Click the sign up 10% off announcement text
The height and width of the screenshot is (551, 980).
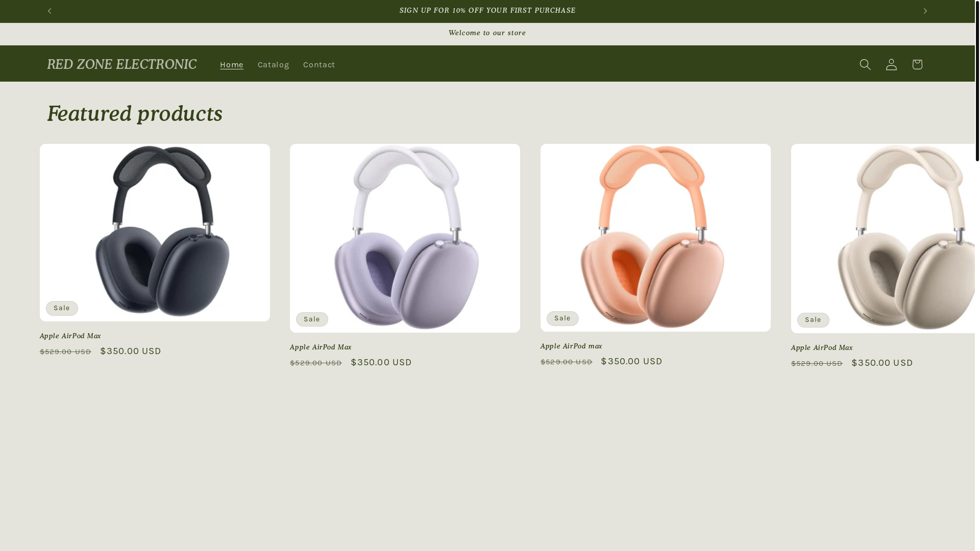[487, 11]
